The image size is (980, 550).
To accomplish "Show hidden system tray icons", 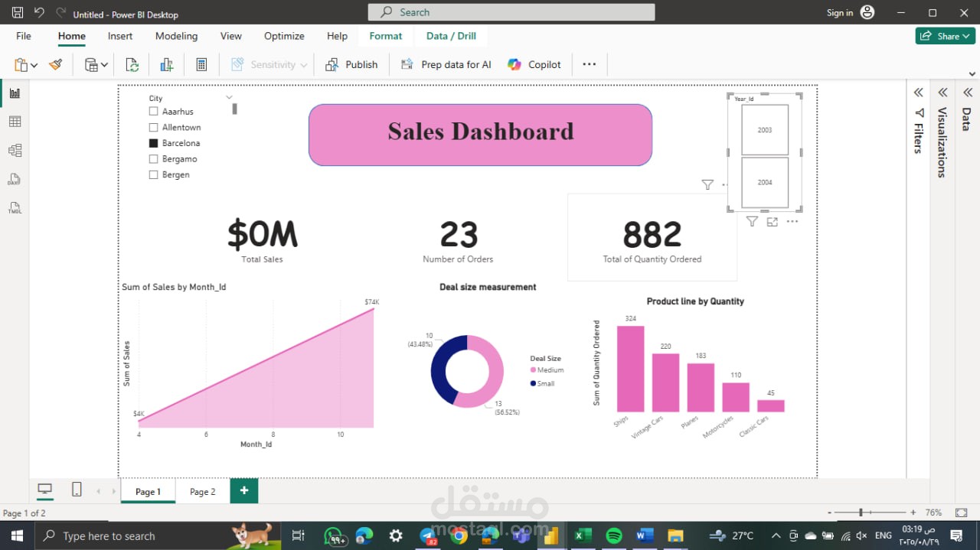I will [776, 535].
